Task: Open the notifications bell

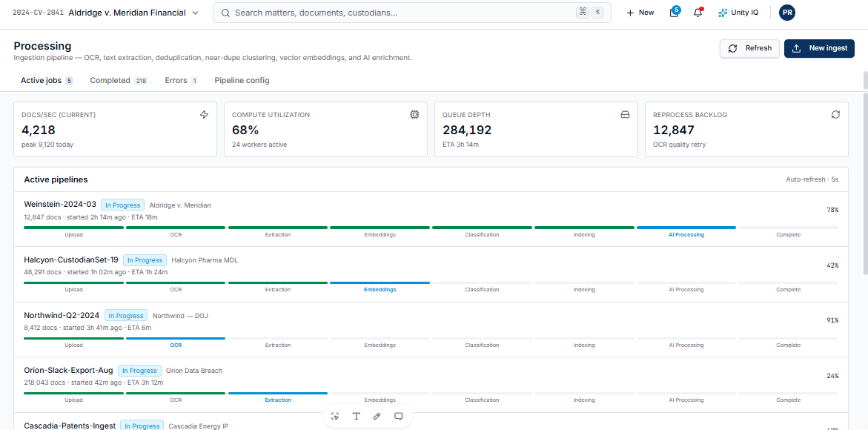Action: [x=698, y=13]
